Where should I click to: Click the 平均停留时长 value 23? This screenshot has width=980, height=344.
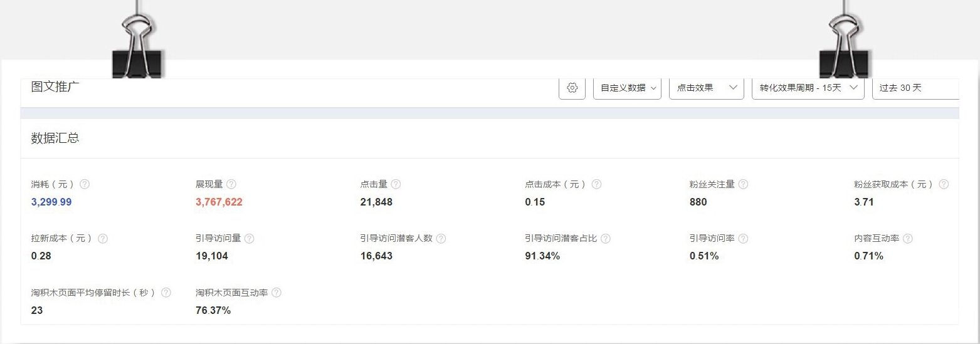(37, 310)
